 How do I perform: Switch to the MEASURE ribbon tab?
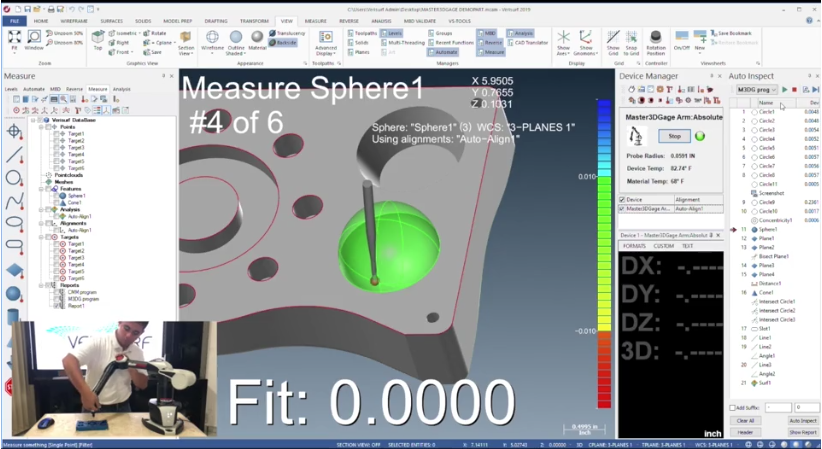click(316, 21)
